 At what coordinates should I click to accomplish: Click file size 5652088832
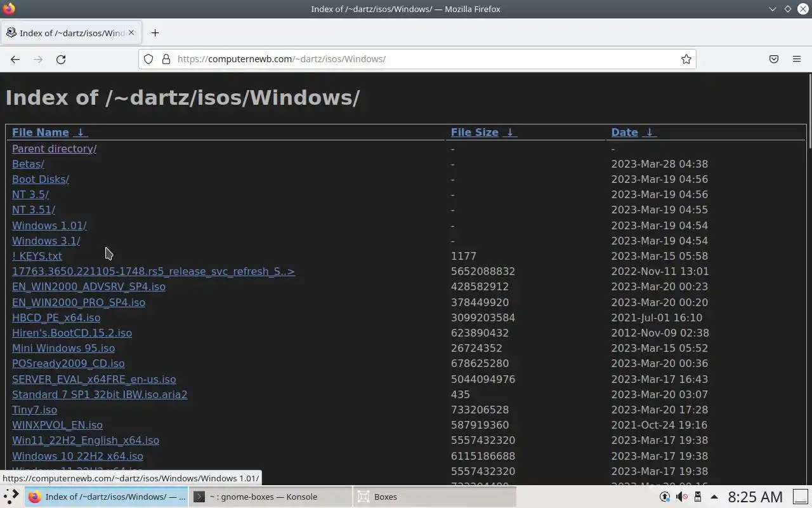point(483,271)
